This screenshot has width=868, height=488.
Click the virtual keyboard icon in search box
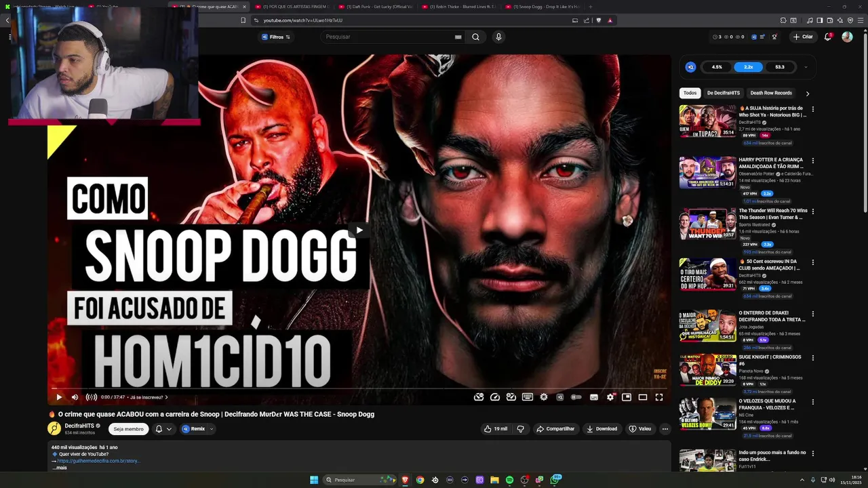coord(458,37)
